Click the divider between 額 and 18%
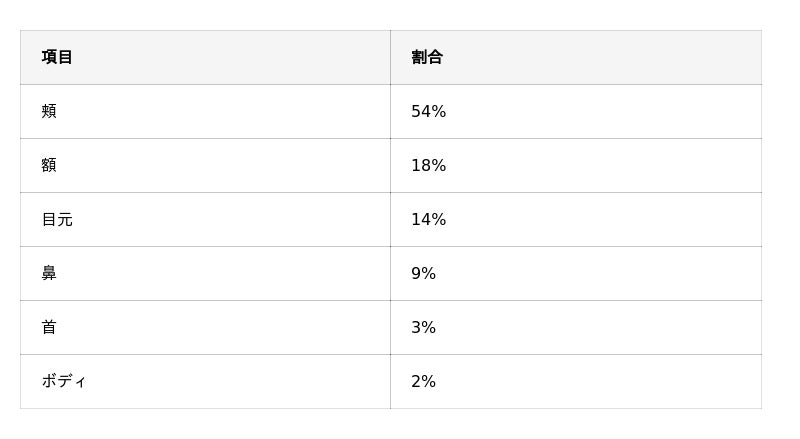Screen dimensions: 800x439 pyautogui.click(x=390, y=165)
